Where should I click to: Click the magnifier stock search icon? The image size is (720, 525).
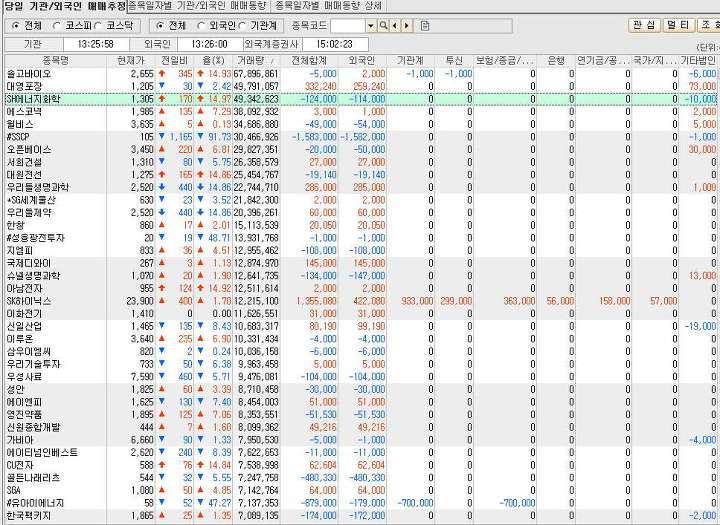pos(383,26)
